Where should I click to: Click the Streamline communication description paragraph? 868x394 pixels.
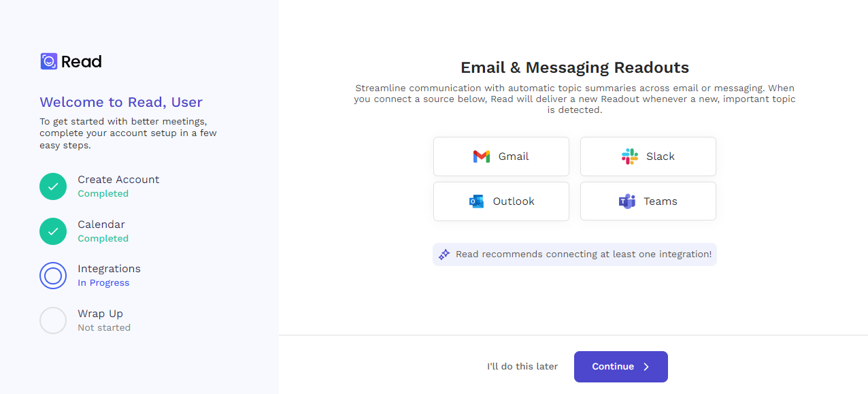pos(575,99)
